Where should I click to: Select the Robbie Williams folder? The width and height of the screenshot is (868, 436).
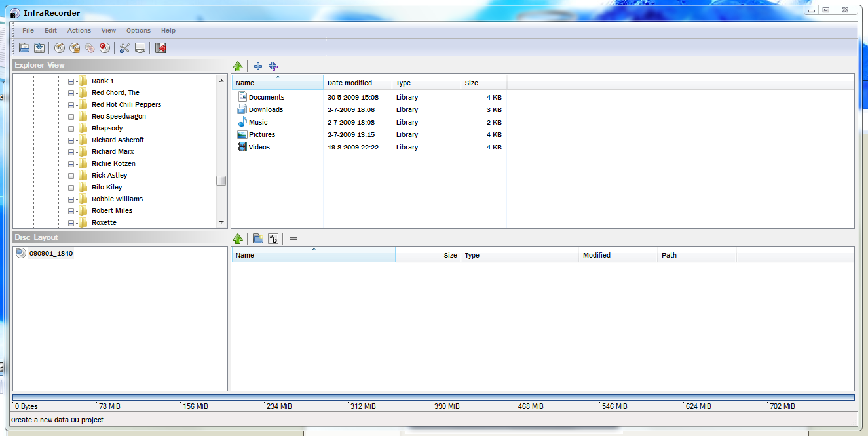point(117,199)
